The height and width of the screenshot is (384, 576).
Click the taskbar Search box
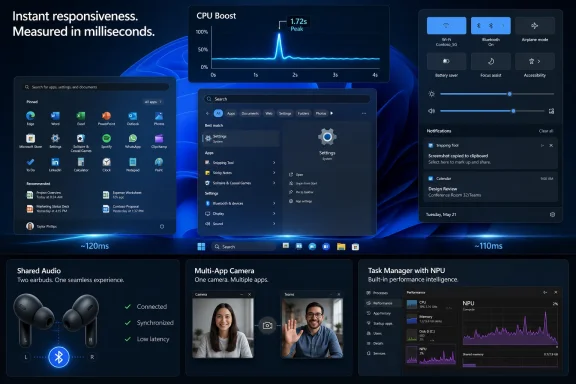[x=244, y=247]
